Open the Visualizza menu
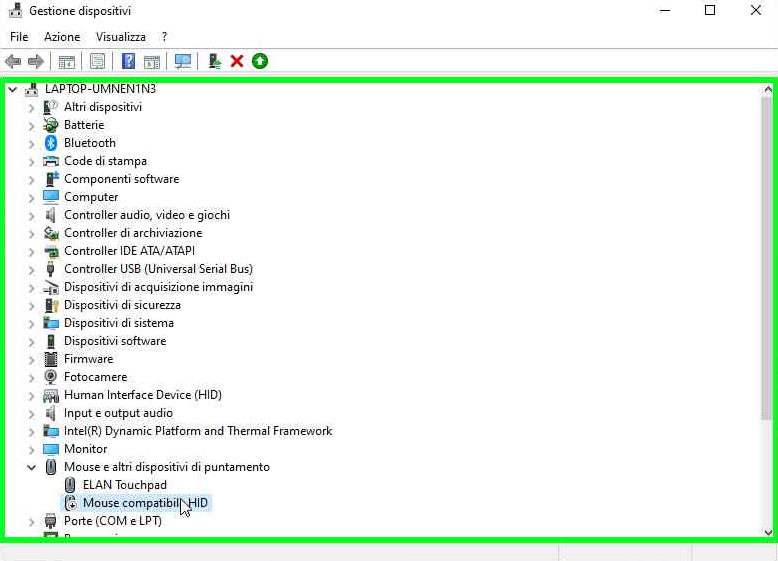 [x=121, y=37]
